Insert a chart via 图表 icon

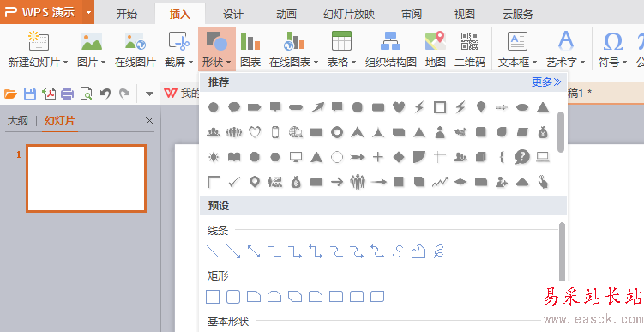click(x=250, y=41)
